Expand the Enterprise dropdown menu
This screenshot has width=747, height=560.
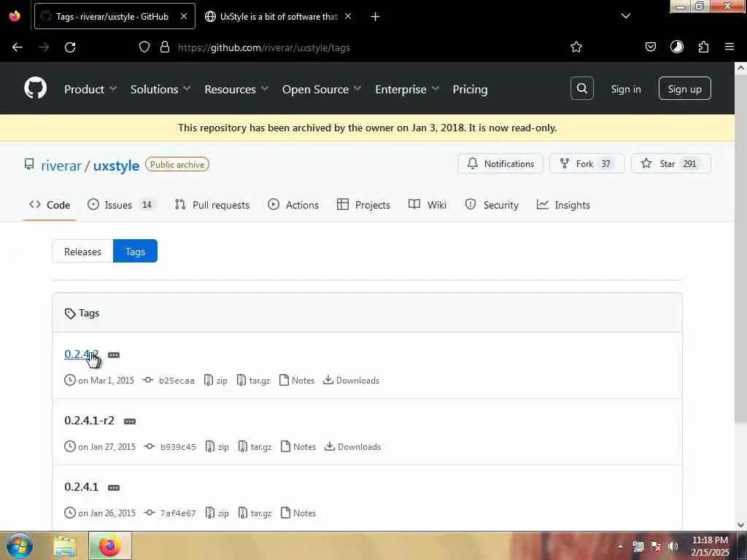pos(407,89)
